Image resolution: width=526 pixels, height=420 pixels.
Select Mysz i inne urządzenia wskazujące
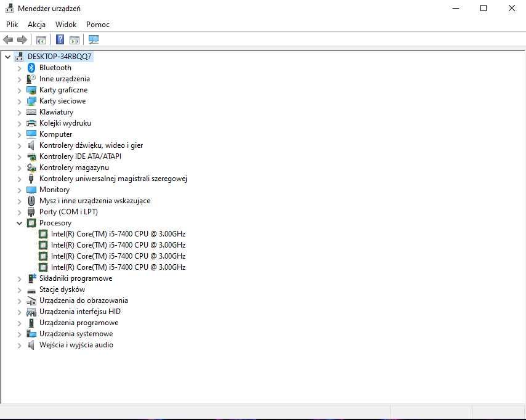click(x=95, y=201)
